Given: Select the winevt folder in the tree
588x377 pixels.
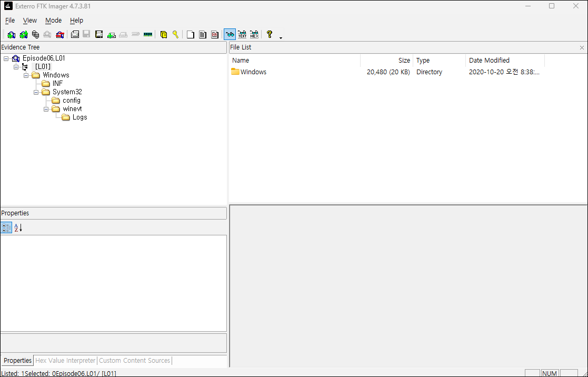Looking at the screenshot, I should pos(72,109).
